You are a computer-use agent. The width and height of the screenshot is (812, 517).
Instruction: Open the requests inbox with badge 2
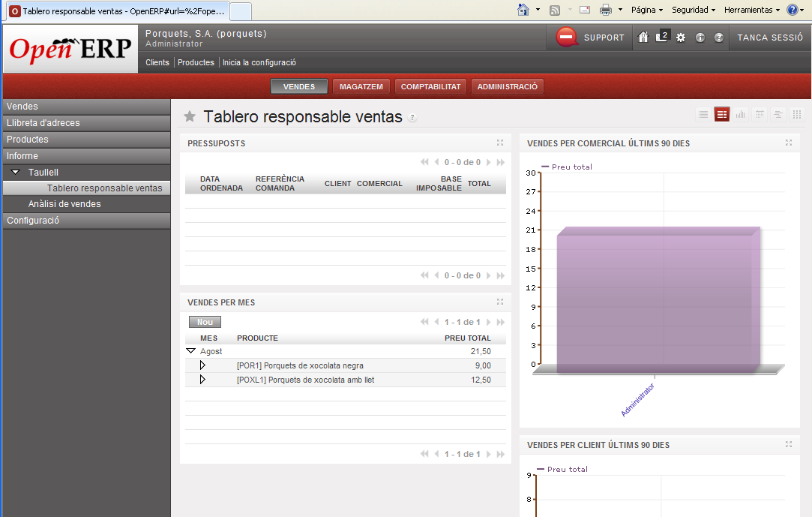[x=661, y=37]
